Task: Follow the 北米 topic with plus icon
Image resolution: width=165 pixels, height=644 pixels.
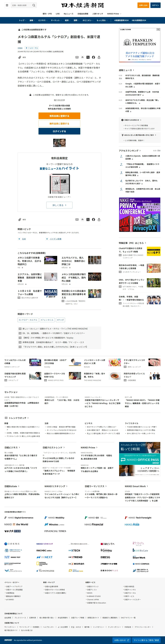Action: pos(19,239)
